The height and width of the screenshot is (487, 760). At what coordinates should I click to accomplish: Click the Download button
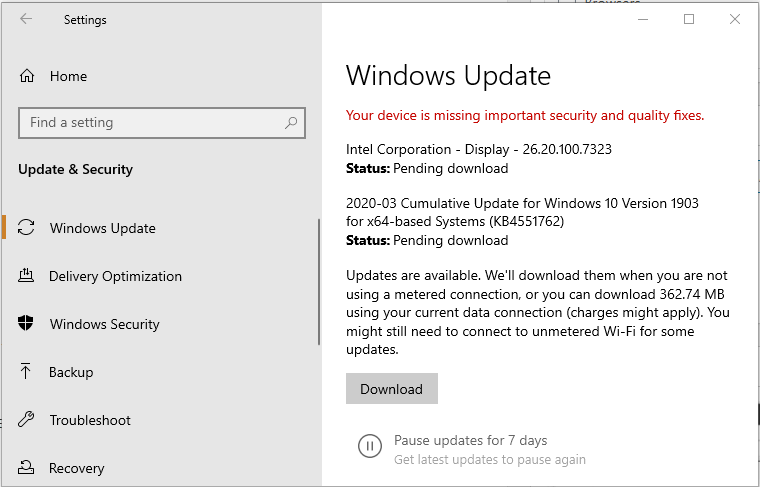click(x=392, y=389)
